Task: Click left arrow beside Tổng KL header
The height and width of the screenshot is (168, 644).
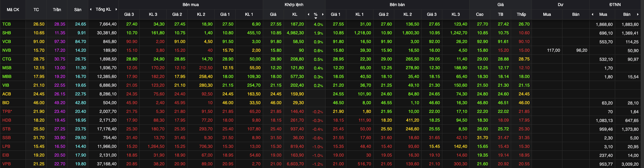Action: pos(91,9)
